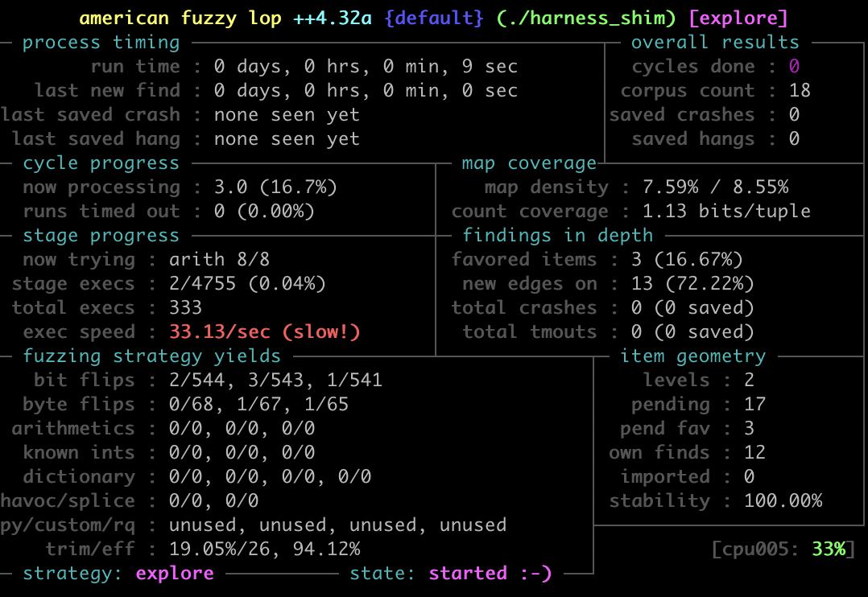Select the target name "(./harness_shim)"

click(x=586, y=19)
